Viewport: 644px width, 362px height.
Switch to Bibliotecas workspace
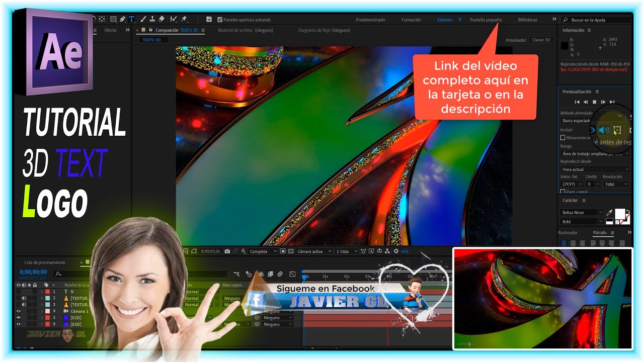[527, 20]
